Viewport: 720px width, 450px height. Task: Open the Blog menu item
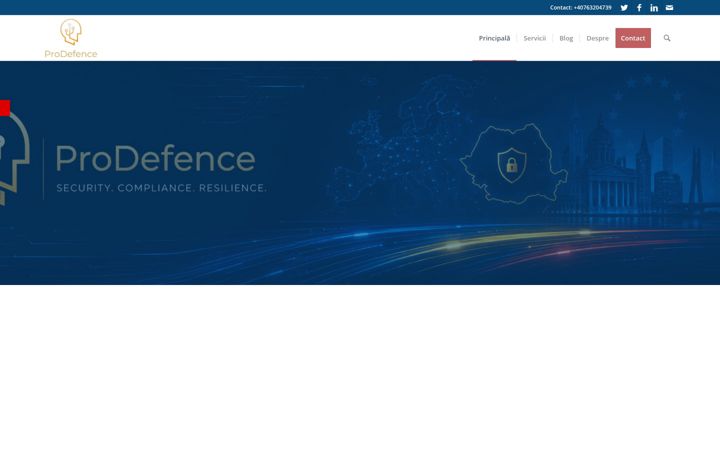(566, 38)
